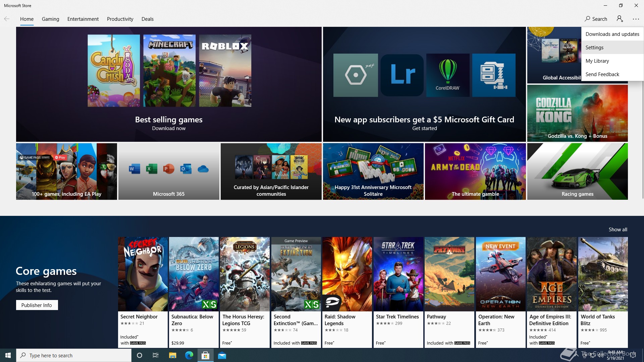Open the Army of the Dead tile
Screen dimensions: 644x362
click(475, 171)
